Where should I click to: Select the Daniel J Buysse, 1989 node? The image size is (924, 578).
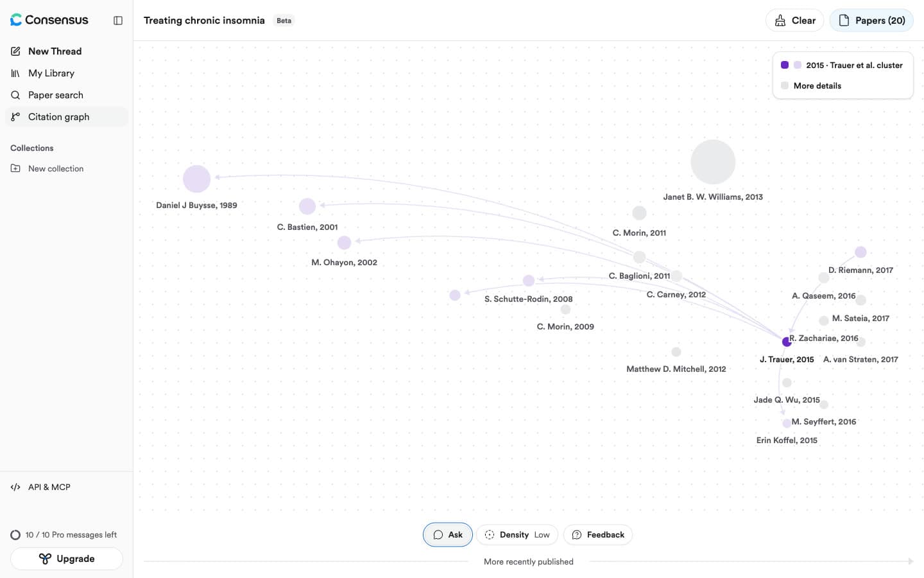tap(197, 179)
